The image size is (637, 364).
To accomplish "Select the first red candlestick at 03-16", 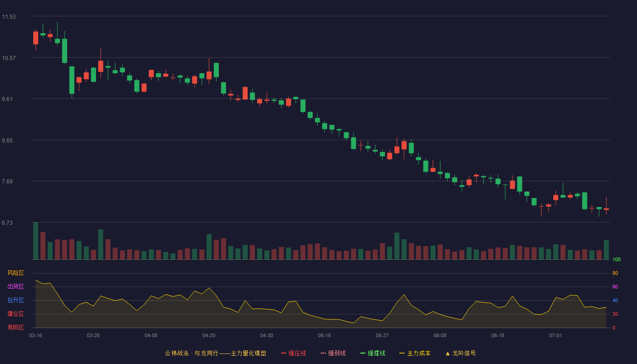I will click(x=35, y=38).
